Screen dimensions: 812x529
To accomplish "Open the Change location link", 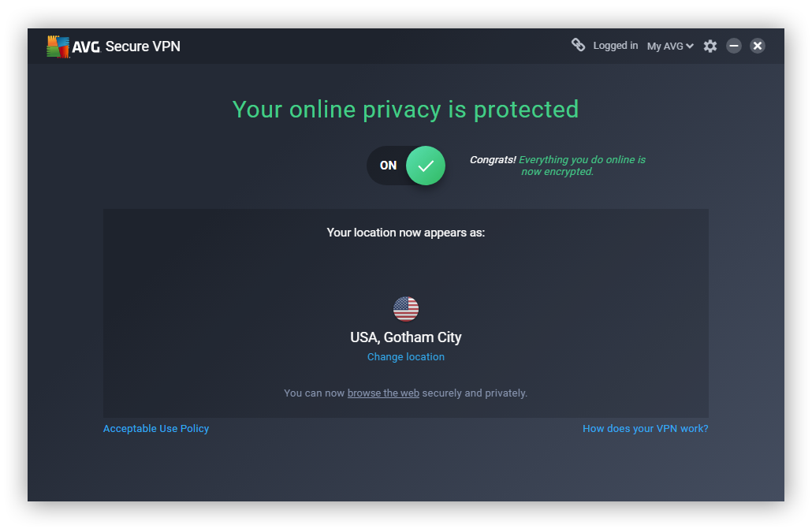I will coord(405,356).
